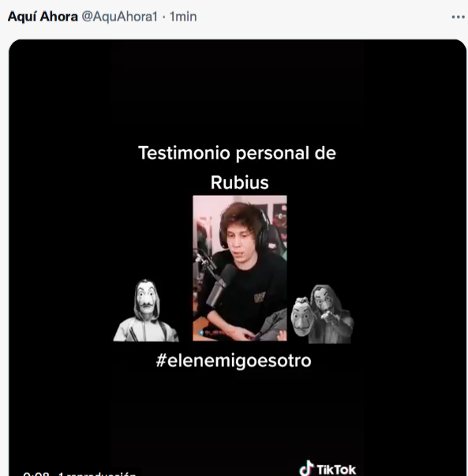Click the streamer video clip in center
The height and width of the screenshot is (476, 468).
pyautogui.click(x=240, y=268)
